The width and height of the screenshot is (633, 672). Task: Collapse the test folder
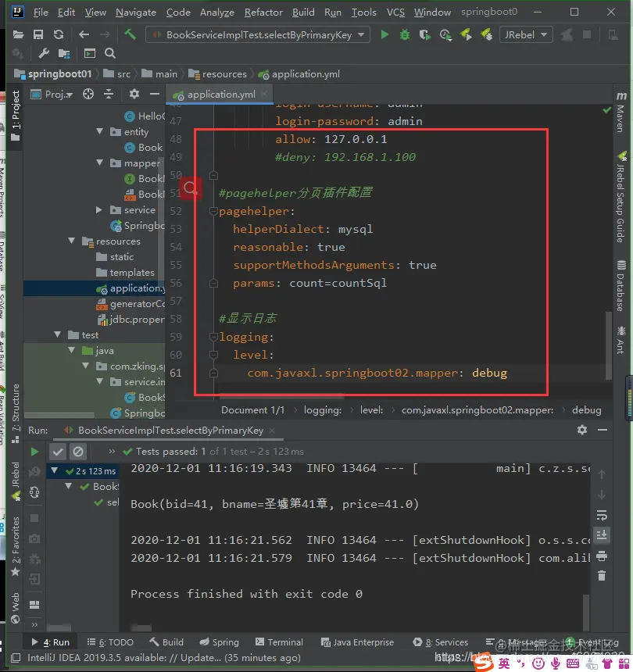57,334
